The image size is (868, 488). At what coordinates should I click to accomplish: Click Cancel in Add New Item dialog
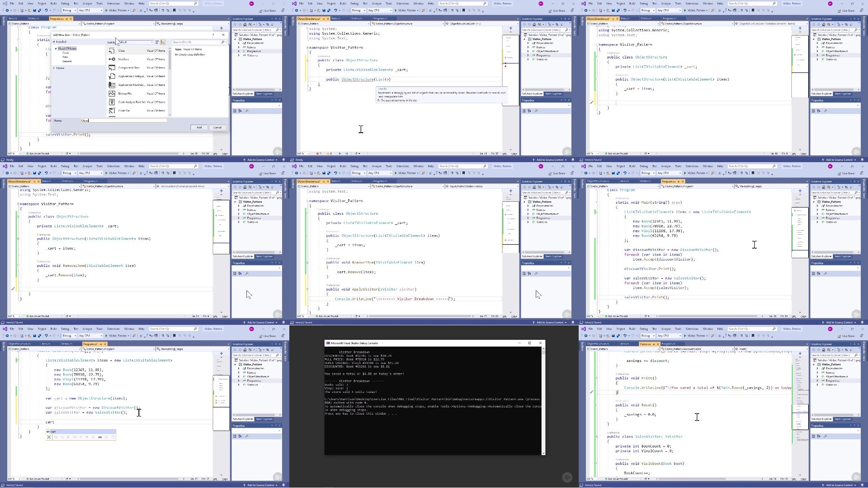217,127
